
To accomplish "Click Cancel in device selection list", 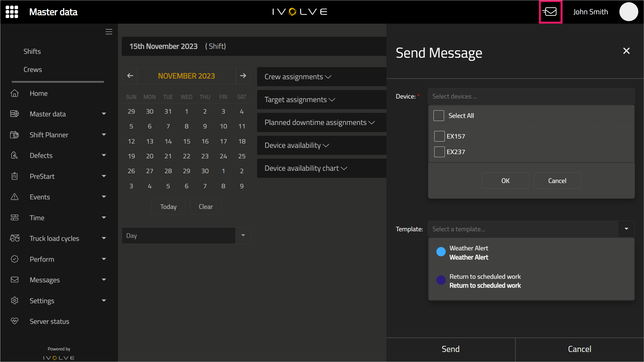I will point(557,180).
